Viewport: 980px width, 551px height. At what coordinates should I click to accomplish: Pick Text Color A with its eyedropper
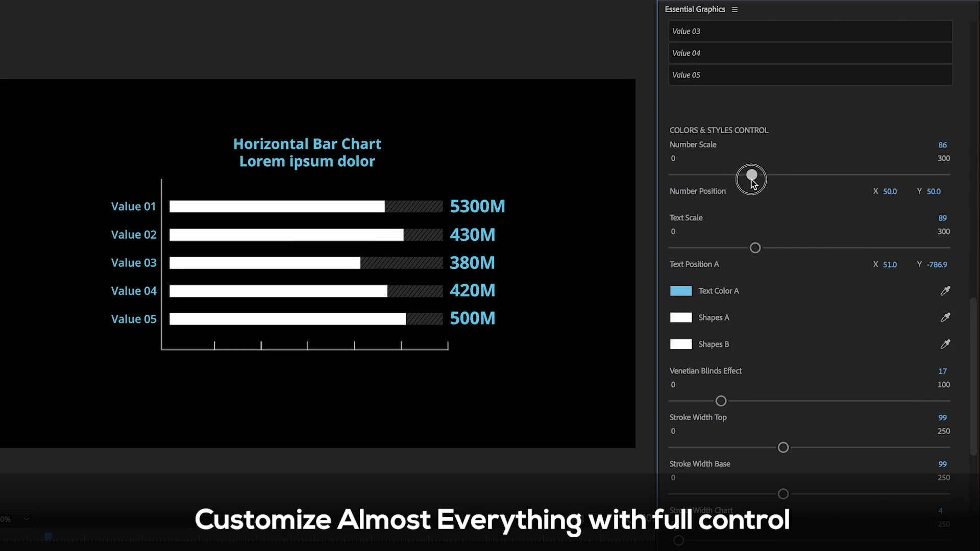(945, 291)
